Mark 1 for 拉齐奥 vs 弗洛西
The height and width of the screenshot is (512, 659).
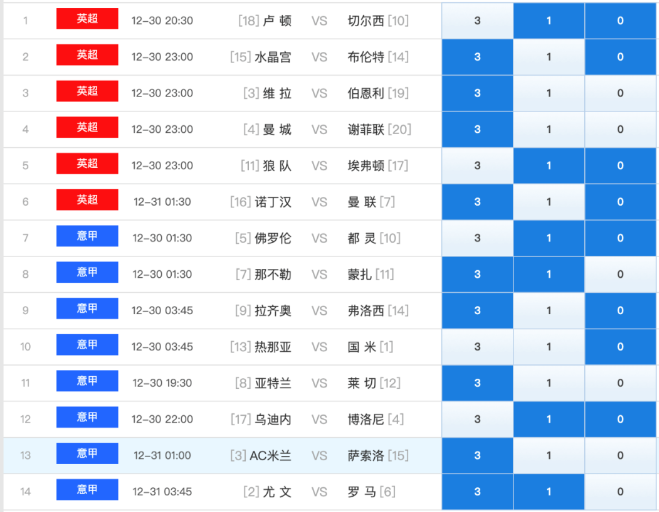548,310
